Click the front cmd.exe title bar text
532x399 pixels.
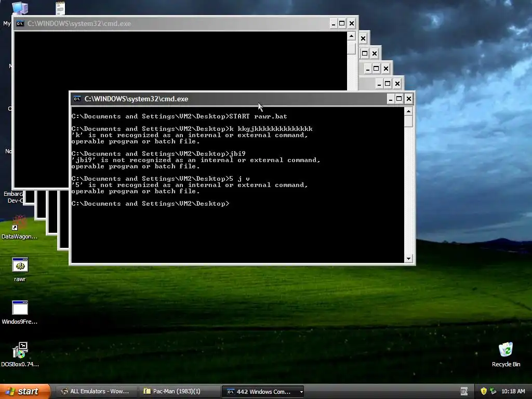click(x=136, y=99)
